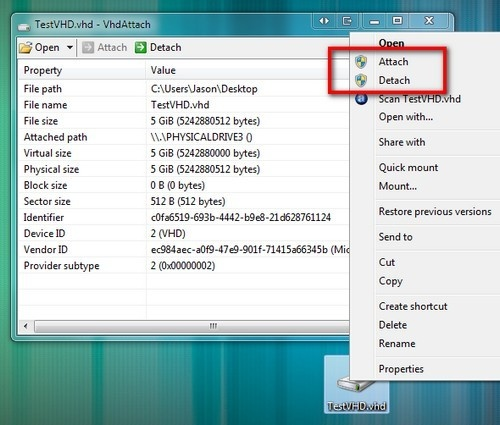Click the horizontal scrollbar thumb
This screenshot has width=500, height=425.
(x=192, y=326)
